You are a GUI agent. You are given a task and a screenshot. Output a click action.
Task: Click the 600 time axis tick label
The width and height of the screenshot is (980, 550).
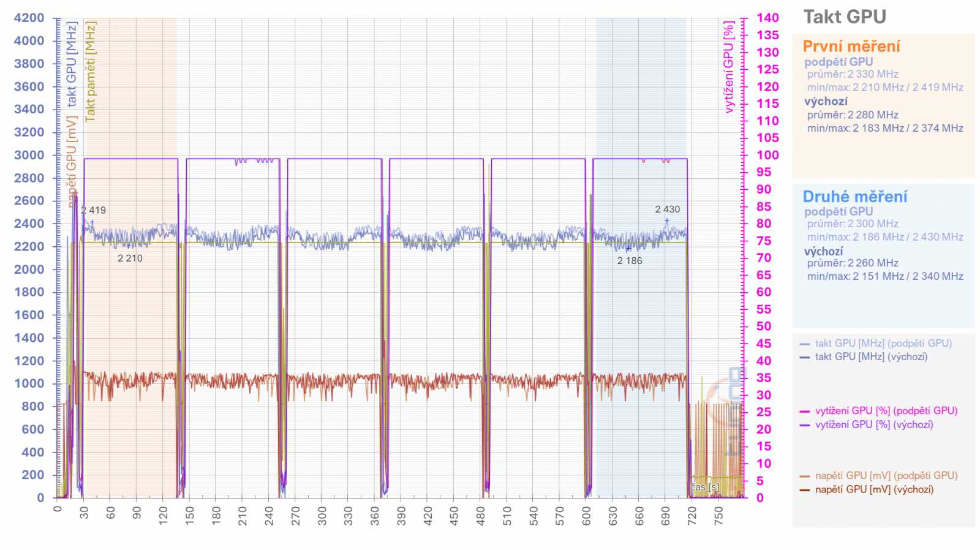(x=586, y=516)
